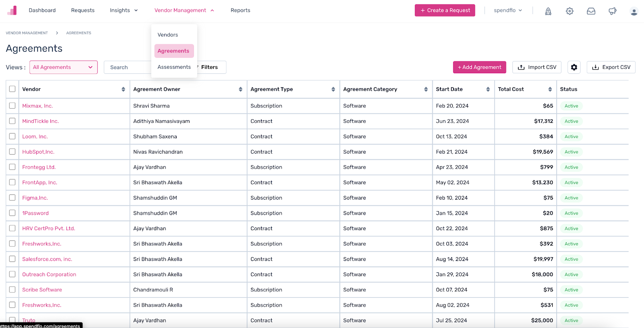The image size is (644, 328).
Task: Collapse the Vendor Management menu
Action: pyautogui.click(x=184, y=10)
